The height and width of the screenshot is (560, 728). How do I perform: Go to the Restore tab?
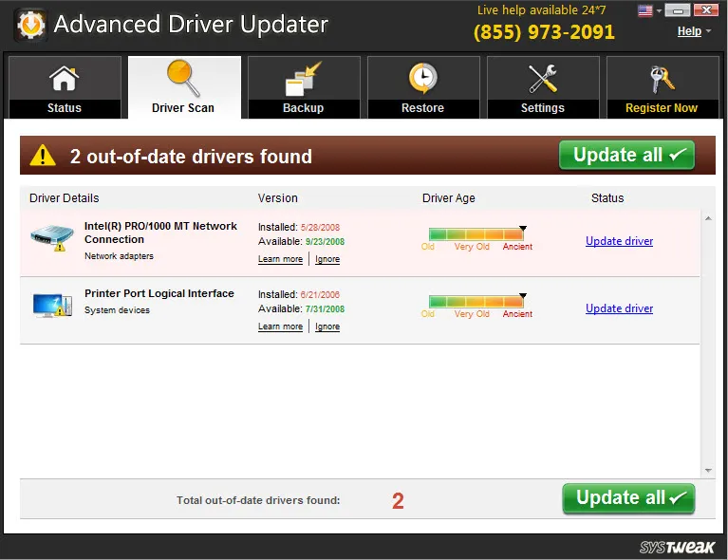coord(423,87)
